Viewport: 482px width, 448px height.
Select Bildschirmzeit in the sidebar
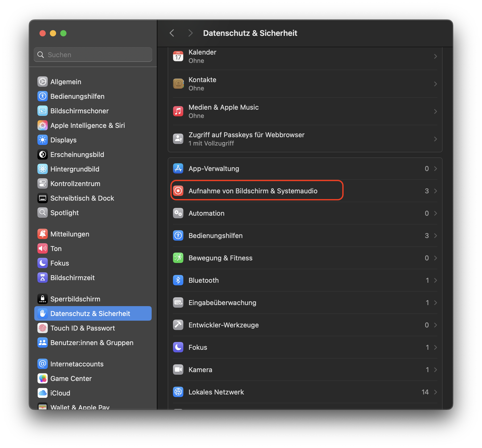[42, 278]
